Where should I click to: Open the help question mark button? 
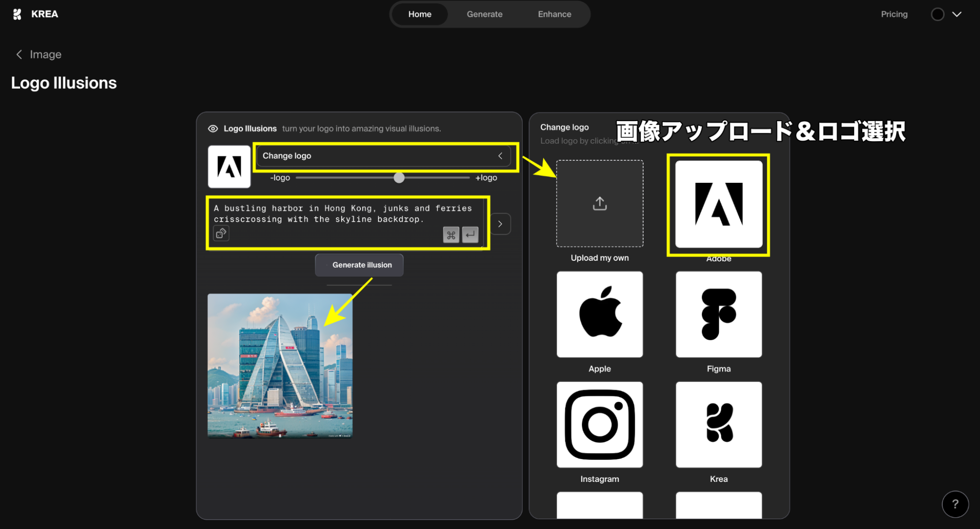point(955,504)
